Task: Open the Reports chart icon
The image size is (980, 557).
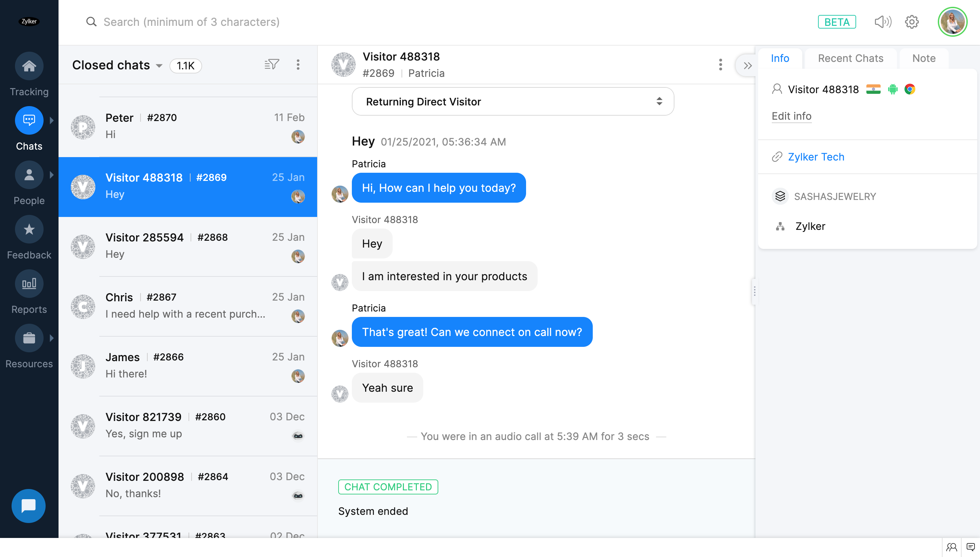Action: click(29, 284)
